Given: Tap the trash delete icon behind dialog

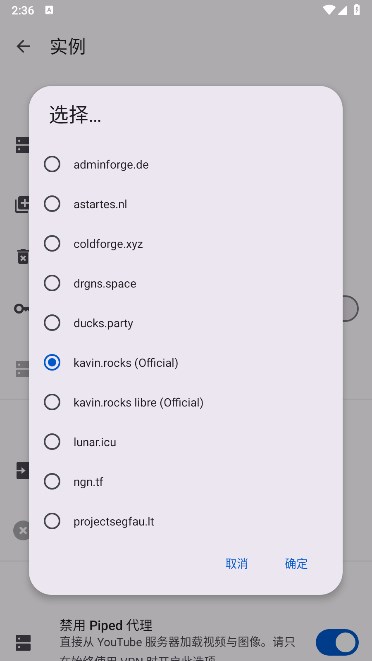Looking at the screenshot, I should pyautogui.click(x=23, y=256).
